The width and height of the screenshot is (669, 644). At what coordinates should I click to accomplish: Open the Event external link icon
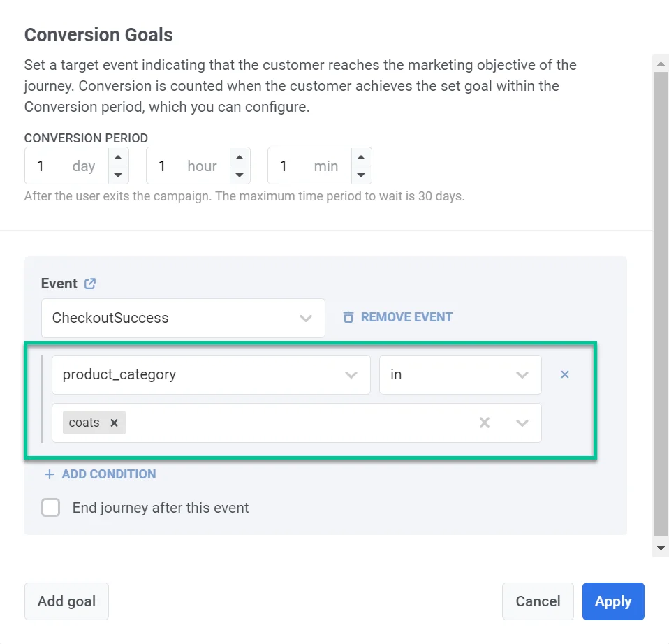click(90, 284)
